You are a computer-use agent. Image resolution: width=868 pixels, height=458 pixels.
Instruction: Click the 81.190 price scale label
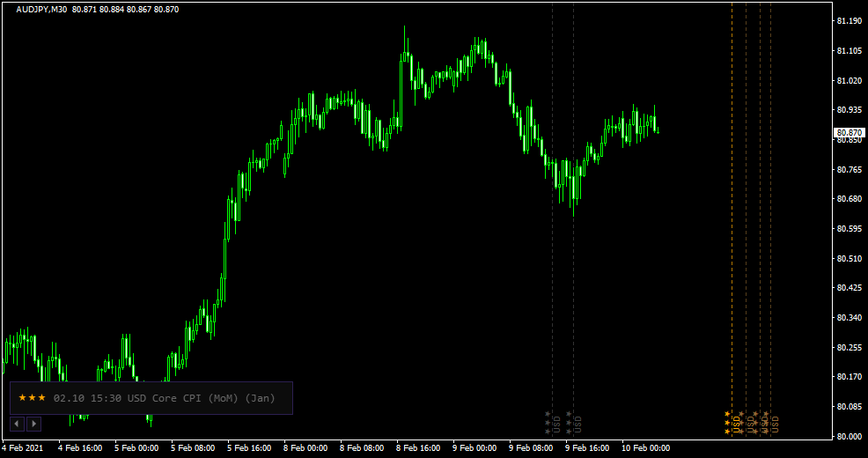[850, 20]
